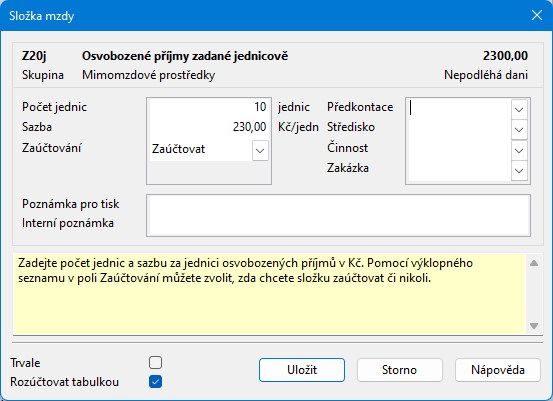Cancel with the Storno button
553x401 pixels.
click(x=400, y=370)
